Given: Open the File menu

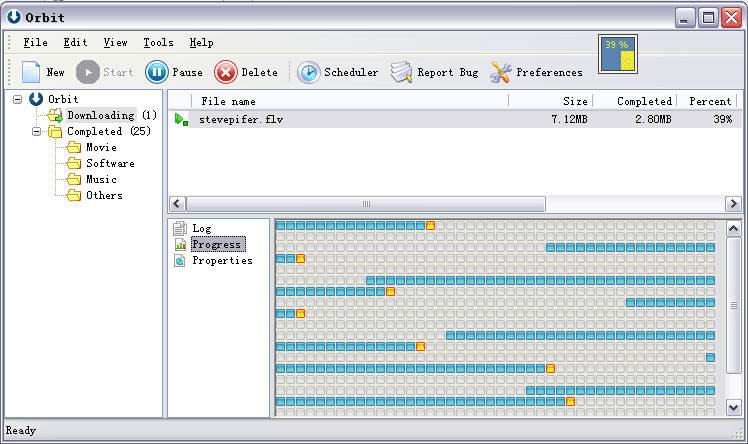Looking at the screenshot, I should [35, 43].
